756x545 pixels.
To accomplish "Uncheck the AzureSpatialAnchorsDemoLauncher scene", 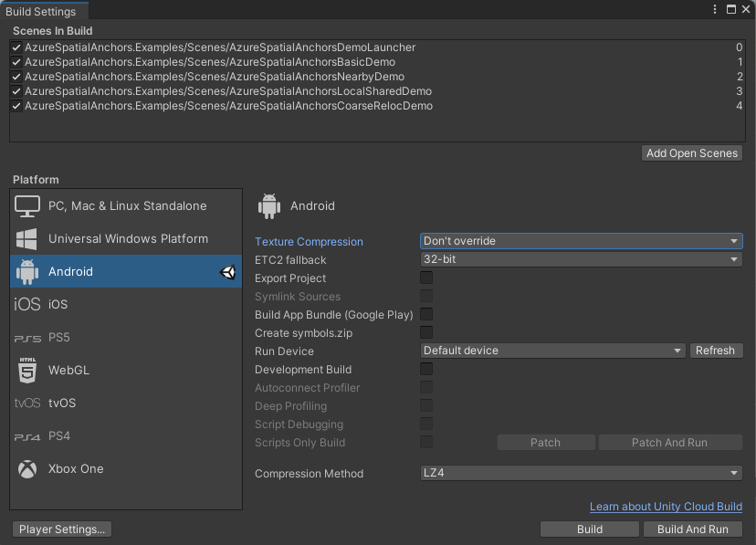I will point(16,47).
